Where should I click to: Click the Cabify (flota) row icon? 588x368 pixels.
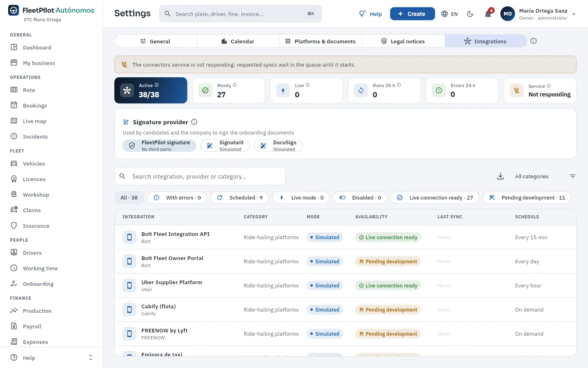129,310
